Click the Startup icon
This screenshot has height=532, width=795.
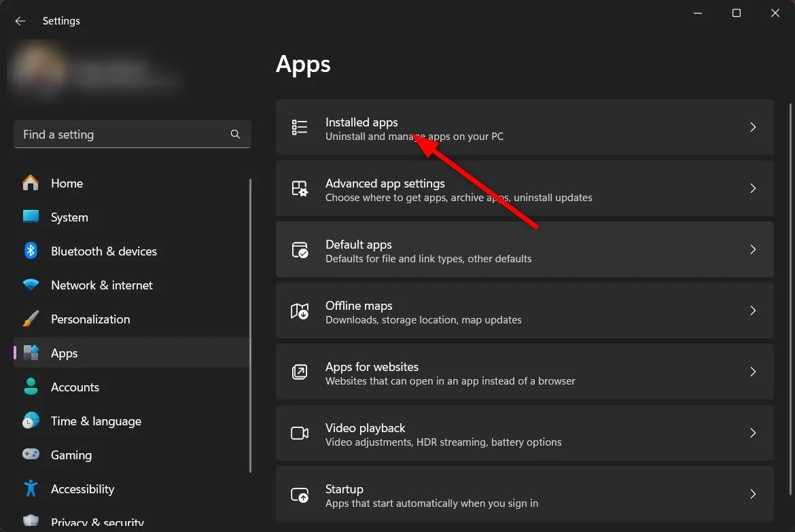[300, 495]
